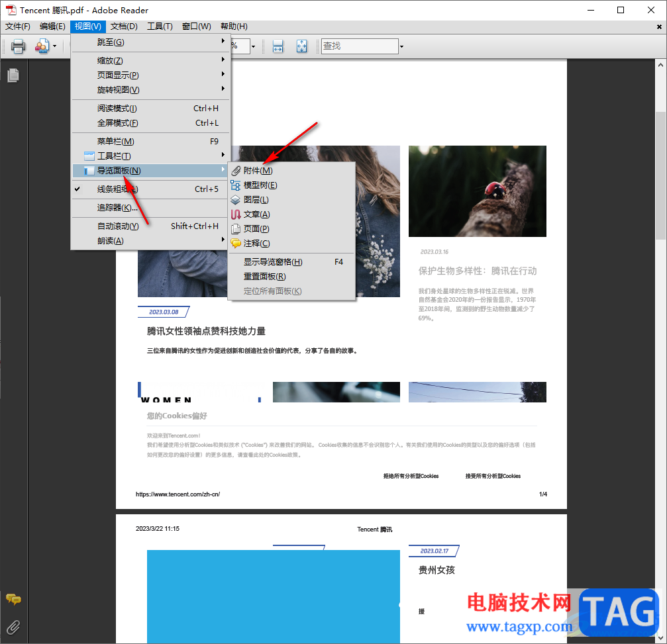Click the collaborate/share users icon
The width and height of the screenshot is (667, 644).
tap(42, 46)
